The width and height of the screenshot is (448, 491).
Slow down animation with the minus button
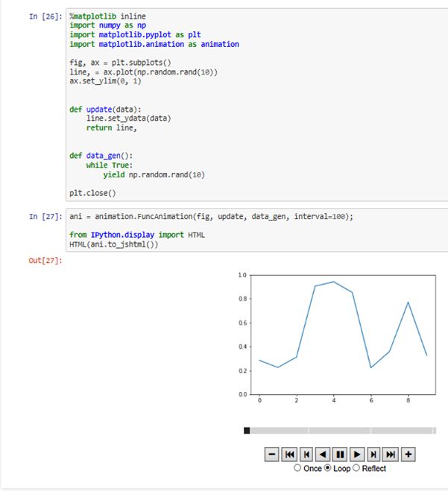pos(271,454)
